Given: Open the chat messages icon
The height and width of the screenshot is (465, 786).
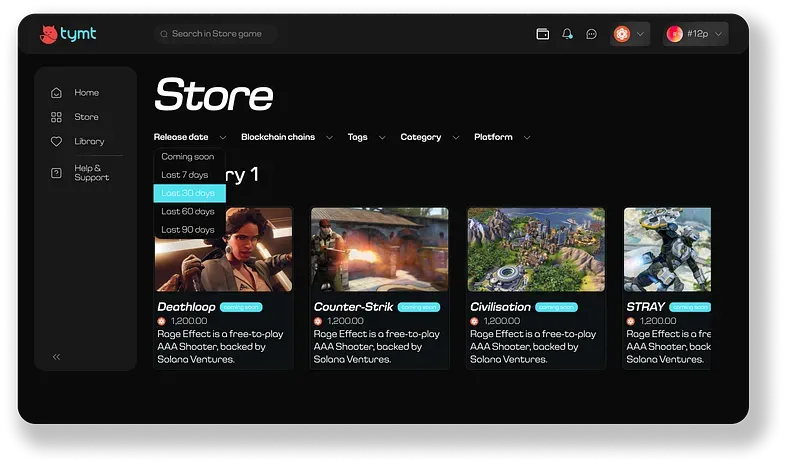Looking at the screenshot, I should click(x=592, y=34).
